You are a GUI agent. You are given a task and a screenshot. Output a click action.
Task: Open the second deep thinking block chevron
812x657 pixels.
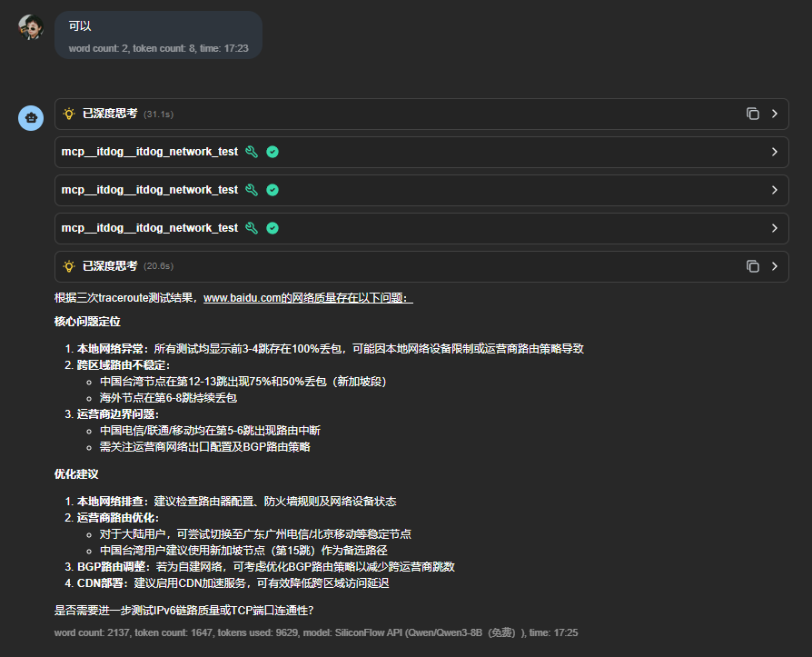(x=774, y=266)
